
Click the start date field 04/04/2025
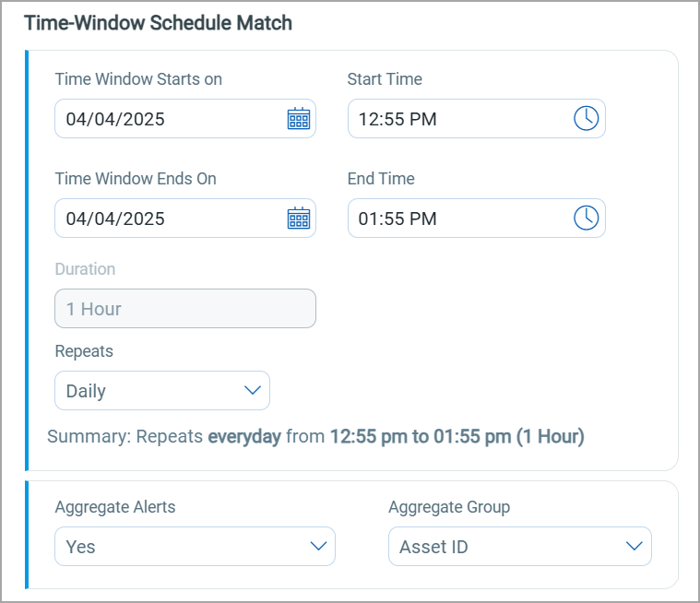coord(166,119)
